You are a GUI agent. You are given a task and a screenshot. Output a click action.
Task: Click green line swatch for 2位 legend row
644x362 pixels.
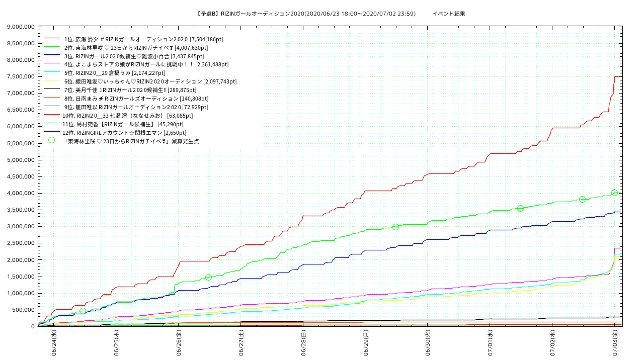pyautogui.click(x=52, y=47)
